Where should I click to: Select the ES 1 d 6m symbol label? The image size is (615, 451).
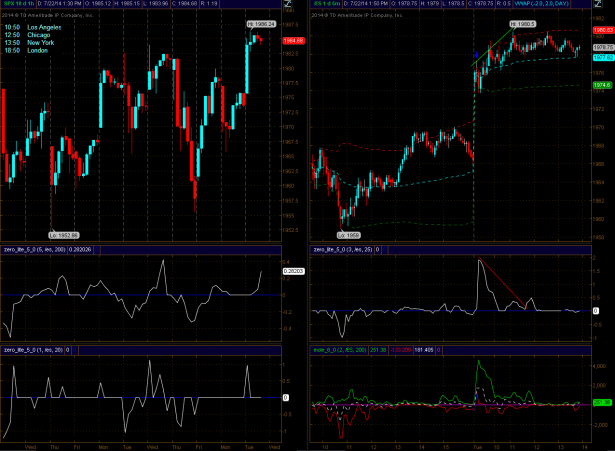pos(327,5)
